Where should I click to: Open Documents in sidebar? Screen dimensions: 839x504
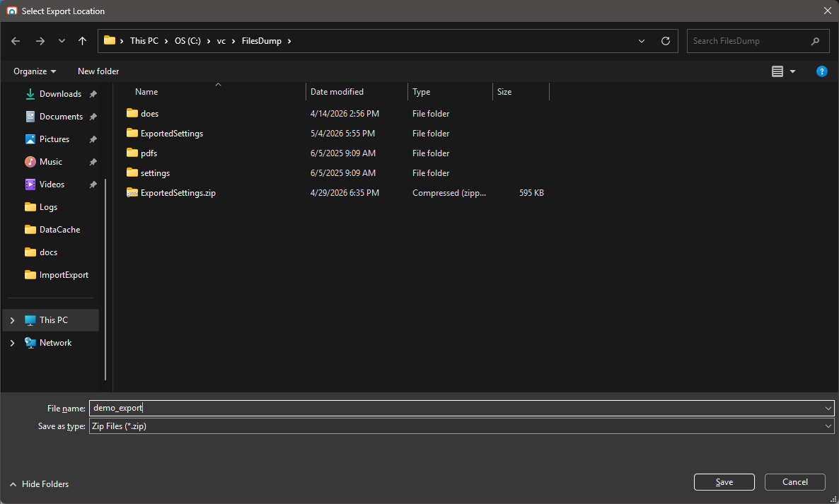coord(61,117)
